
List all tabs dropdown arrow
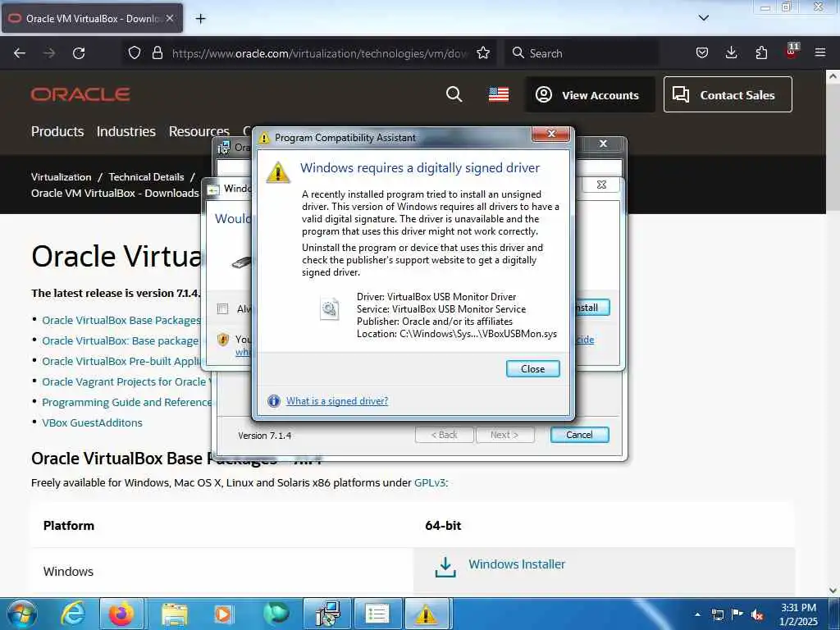[704, 18]
